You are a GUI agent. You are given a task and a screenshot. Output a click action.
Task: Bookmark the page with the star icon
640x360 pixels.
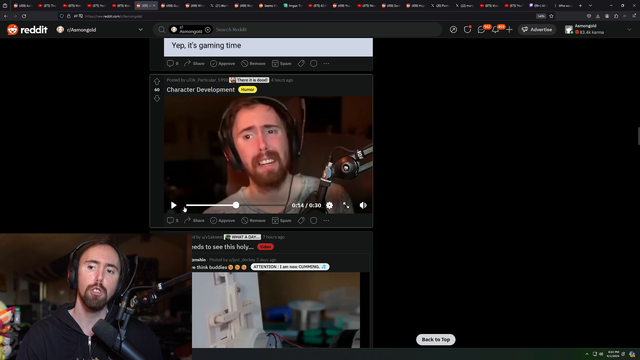[x=551, y=16]
